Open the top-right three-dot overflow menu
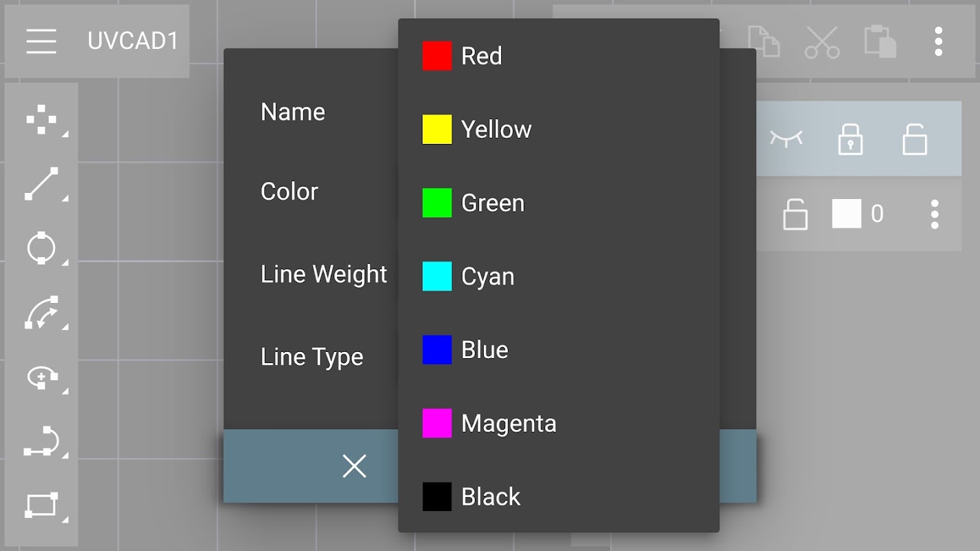 click(x=938, y=42)
